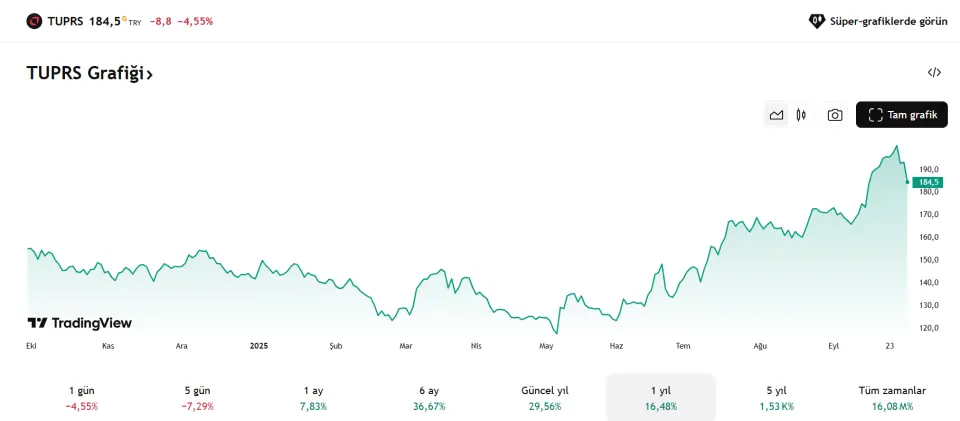
Task: Click the Süper-grafikler badge icon
Action: pyautogui.click(x=816, y=21)
